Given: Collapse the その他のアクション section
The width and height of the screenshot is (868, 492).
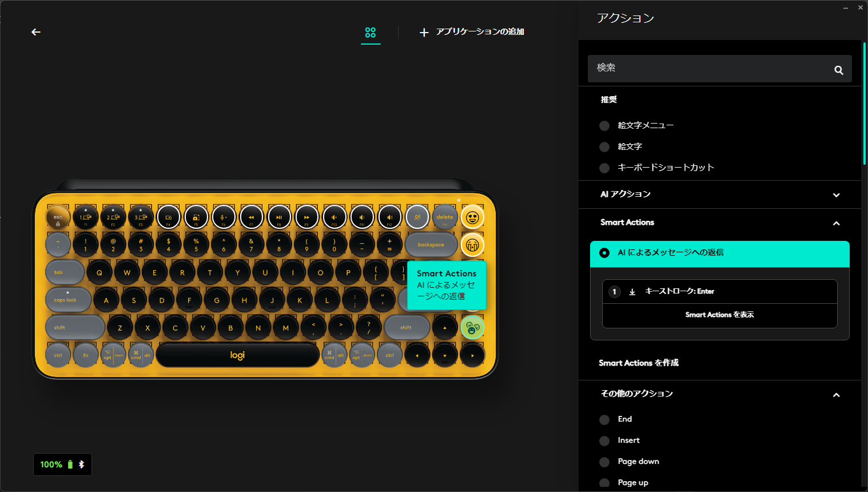Looking at the screenshot, I should (837, 395).
